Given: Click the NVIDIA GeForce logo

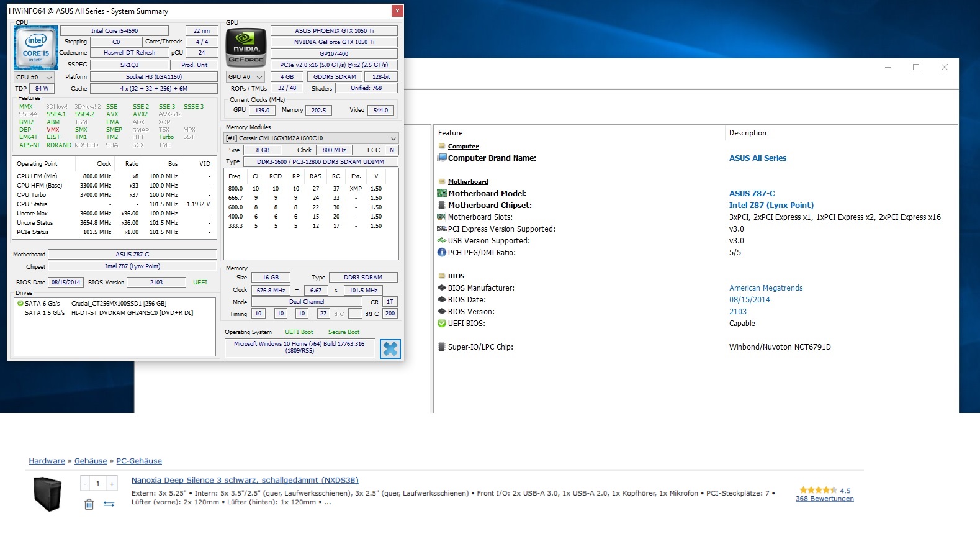Looking at the screenshot, I should (x=246, y=47).
